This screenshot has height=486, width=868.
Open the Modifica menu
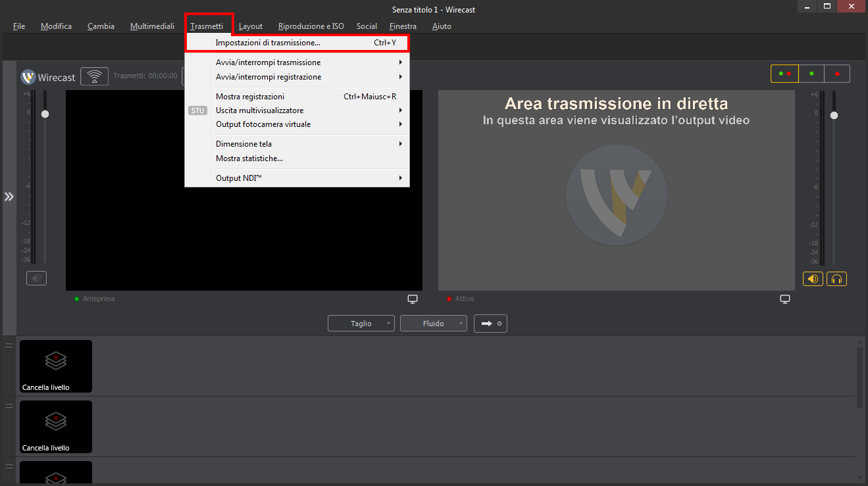[56, 26]
